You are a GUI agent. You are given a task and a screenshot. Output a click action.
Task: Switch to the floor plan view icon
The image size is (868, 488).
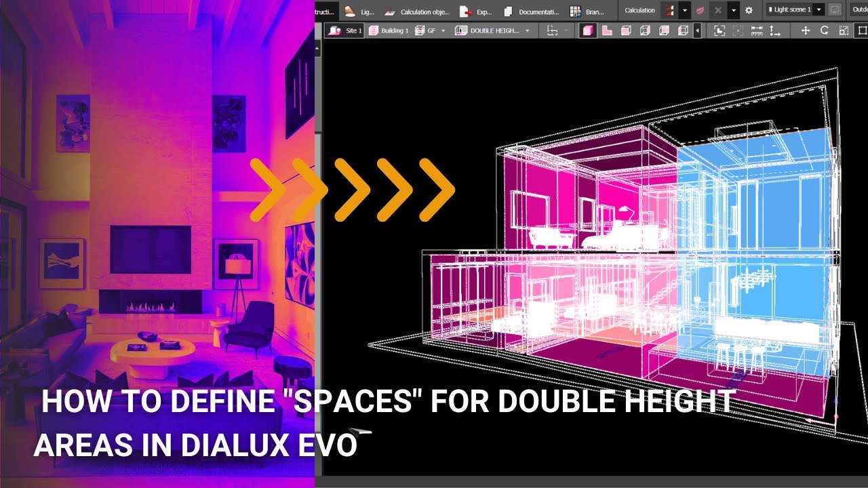pyautogui.click(x=607, y=30)
